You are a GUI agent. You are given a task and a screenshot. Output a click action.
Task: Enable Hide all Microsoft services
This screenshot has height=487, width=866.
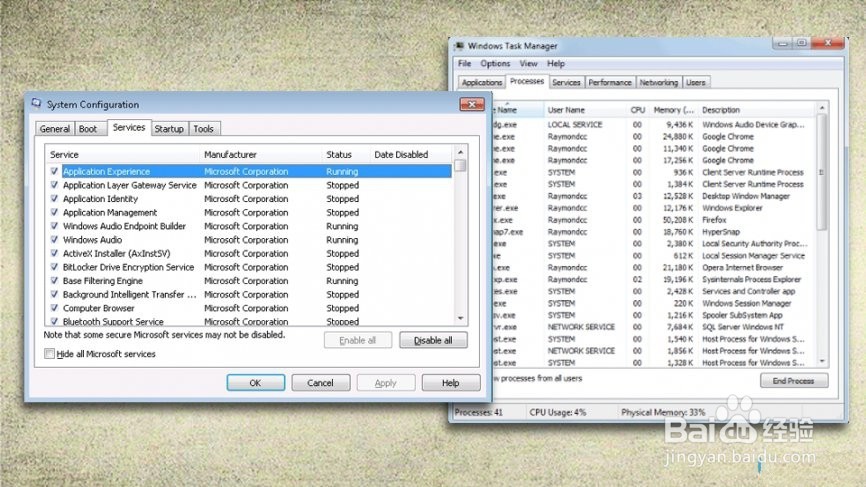tap(49, 353)
